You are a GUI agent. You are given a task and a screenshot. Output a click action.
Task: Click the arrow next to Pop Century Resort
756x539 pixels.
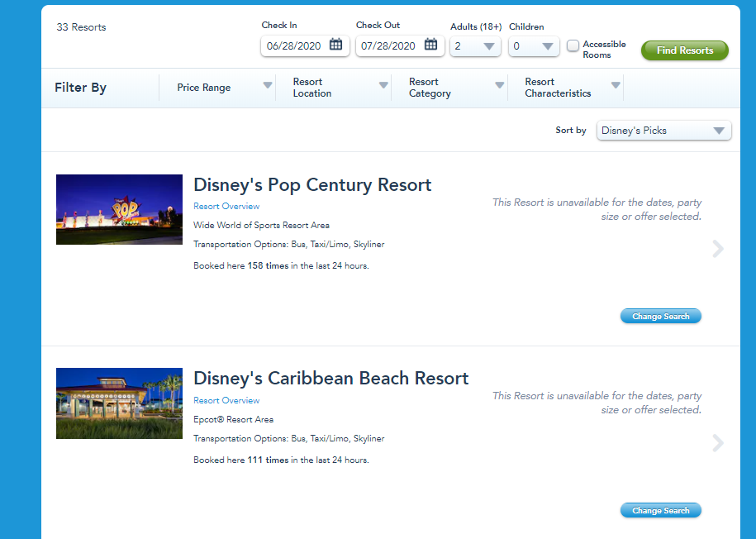tap(717, 249)
